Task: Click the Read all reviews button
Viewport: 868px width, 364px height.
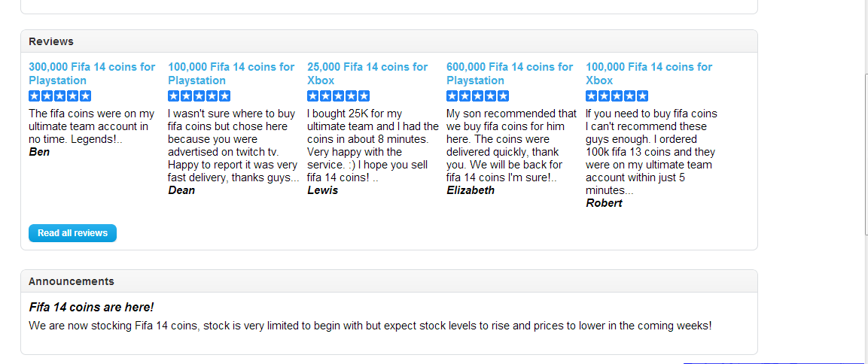Action: [72, 233]
